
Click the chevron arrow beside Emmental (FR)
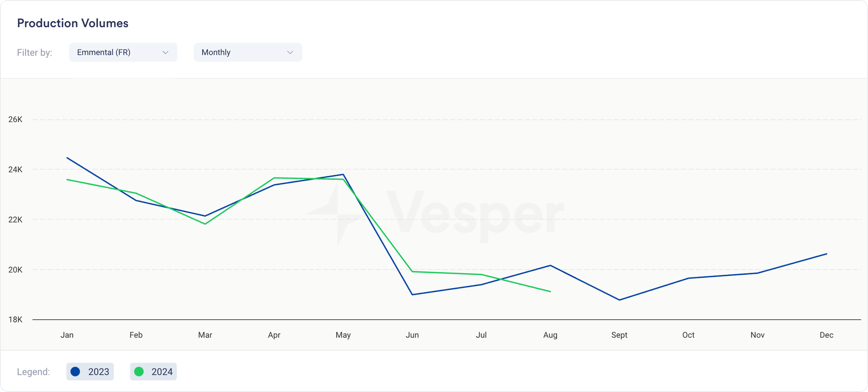tap(165, 52)
